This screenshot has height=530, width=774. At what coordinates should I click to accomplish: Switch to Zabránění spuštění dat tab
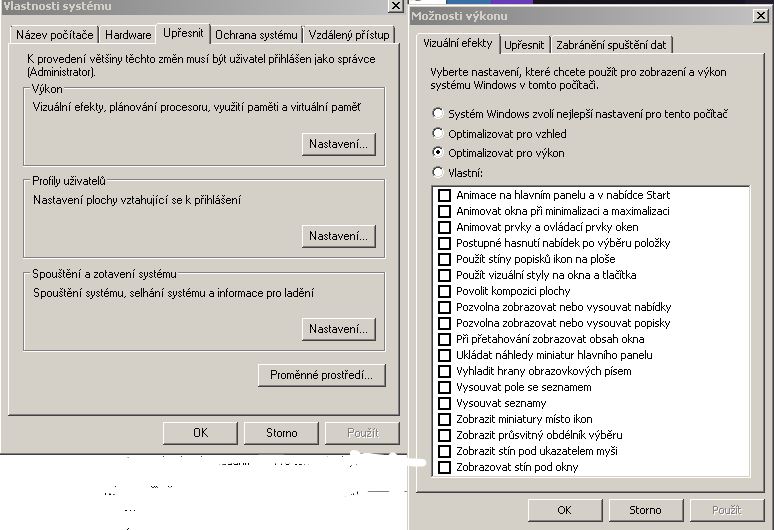click(613, 45)
